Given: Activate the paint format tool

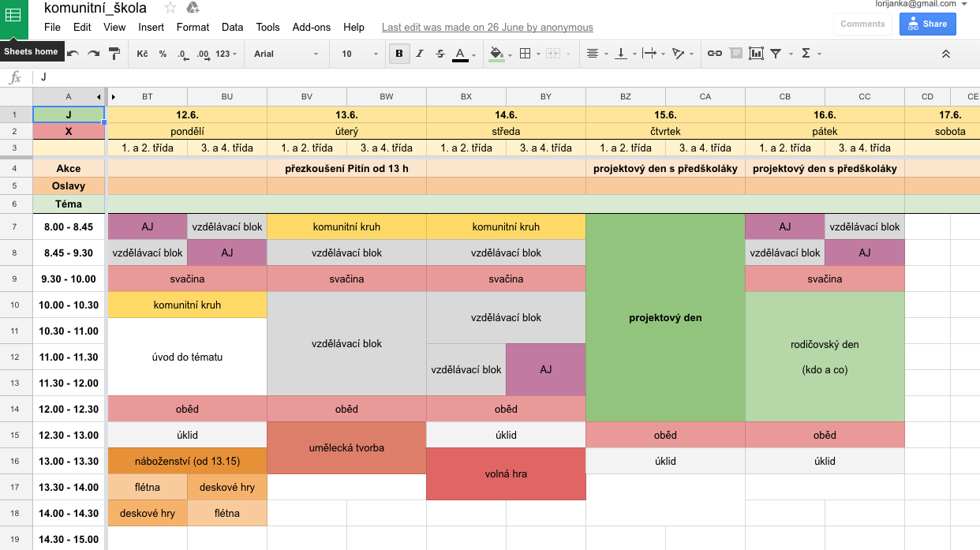Looking at the screenshot, I should pos(114,54).
